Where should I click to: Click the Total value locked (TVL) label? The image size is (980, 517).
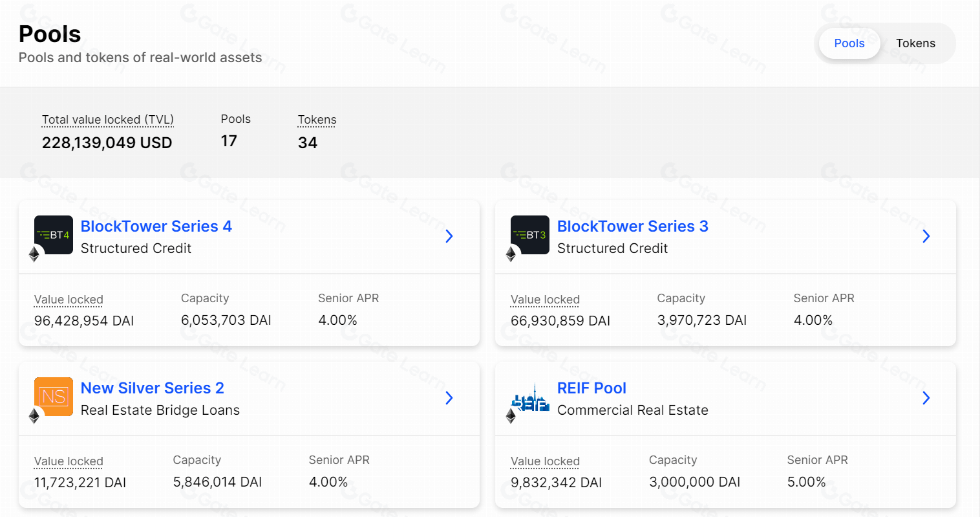[108, 120]
